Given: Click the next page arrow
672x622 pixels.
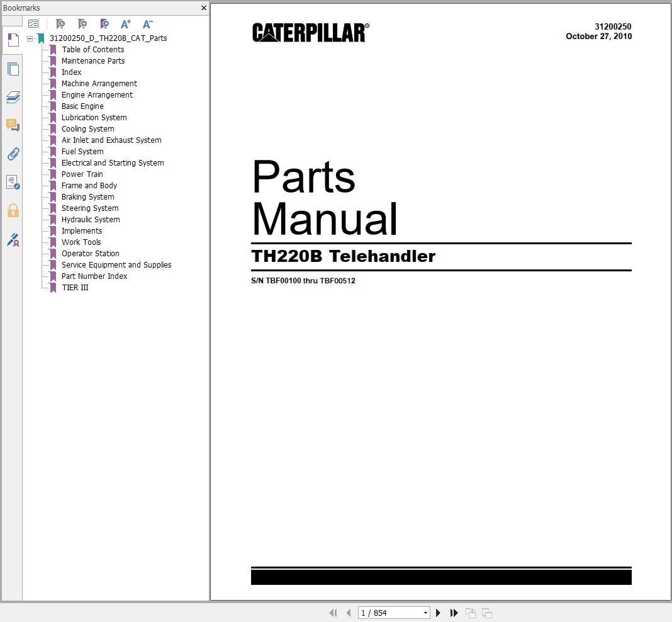Looking at the screenshot, I should point(438,612).
